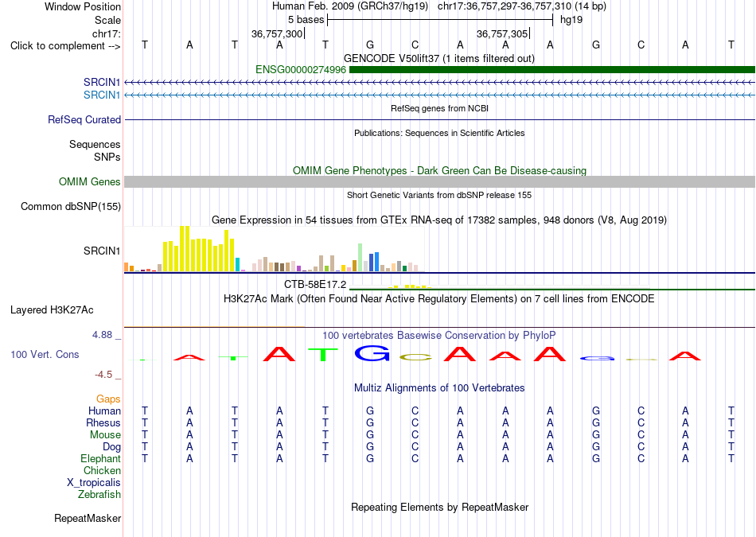Click the light blue SRCIN1 gene label

click(102, 95)
